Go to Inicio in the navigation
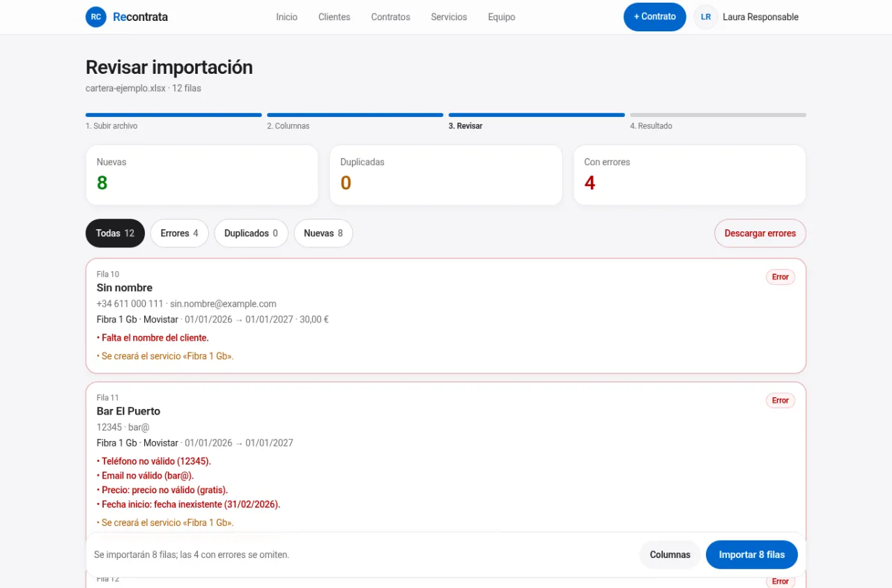The image size is (892, 588). pos(286,17)
